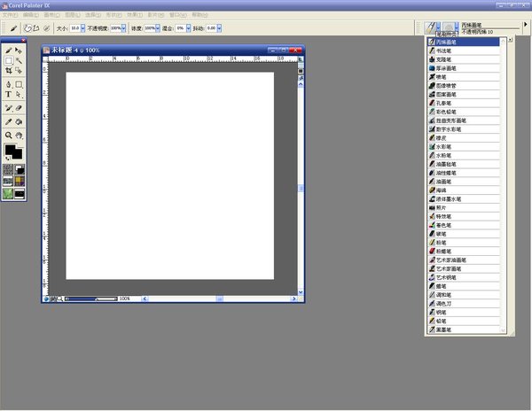532x411 pixels.
Task: Open the Pattern selector thumbnail
Action: tap(8, 182)
